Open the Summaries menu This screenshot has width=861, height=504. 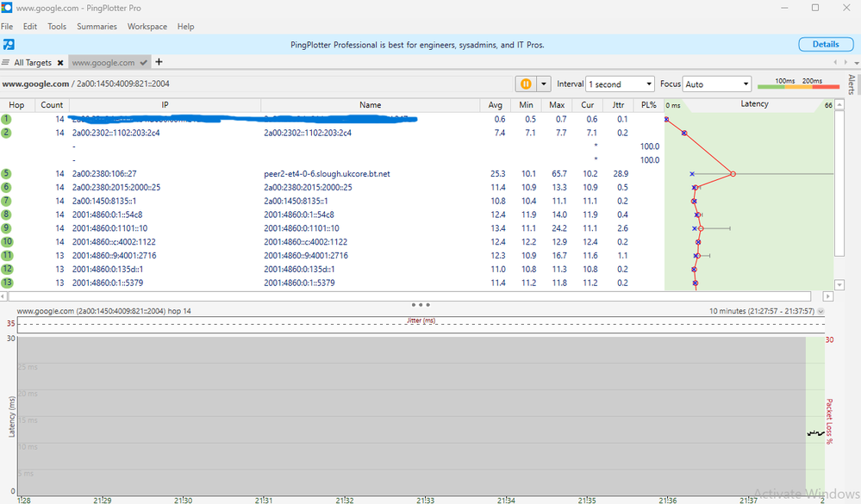click(97, 27)
